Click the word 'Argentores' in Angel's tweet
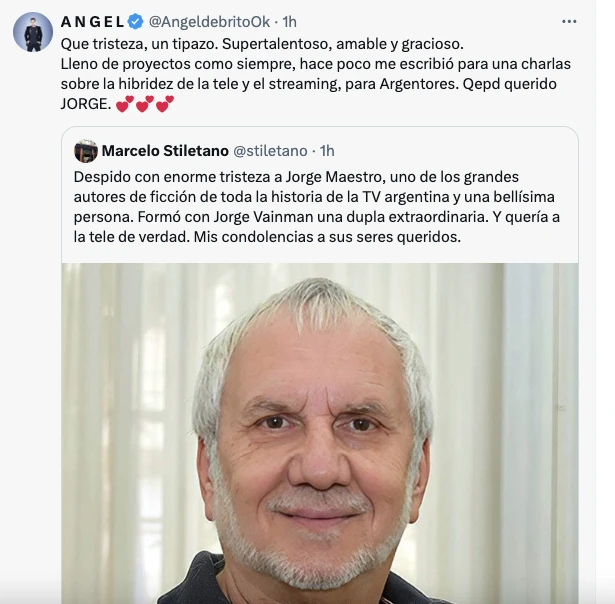 [419, 84]
